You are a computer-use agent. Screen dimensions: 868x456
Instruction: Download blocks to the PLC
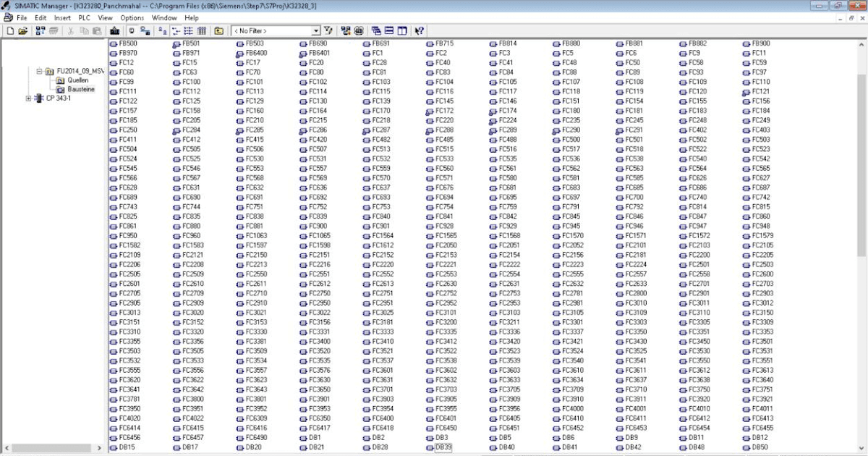[x=115, y=30]
